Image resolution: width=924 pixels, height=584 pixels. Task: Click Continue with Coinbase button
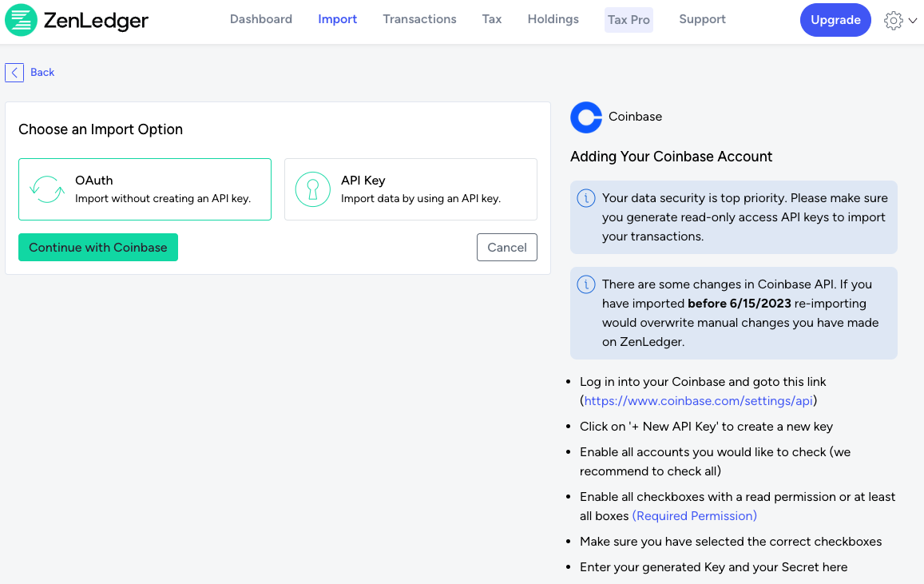(98, 248)
